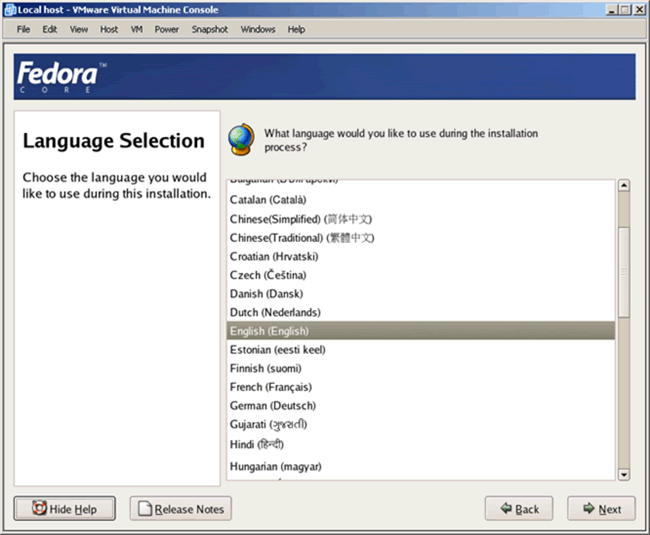Proceed with the Next button

(601, 509)
